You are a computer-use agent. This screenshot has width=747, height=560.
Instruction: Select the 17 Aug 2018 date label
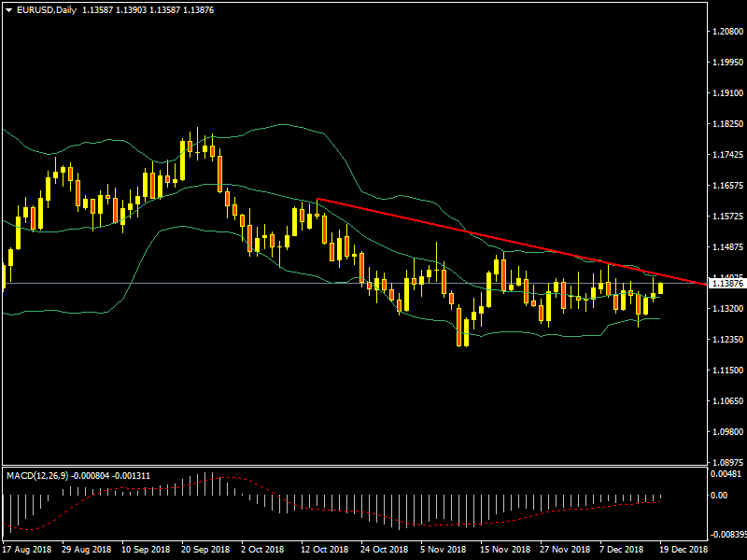(28, 551)
